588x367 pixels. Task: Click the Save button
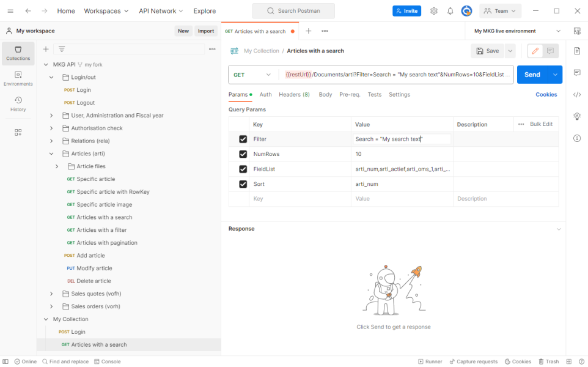coord(488,51)
